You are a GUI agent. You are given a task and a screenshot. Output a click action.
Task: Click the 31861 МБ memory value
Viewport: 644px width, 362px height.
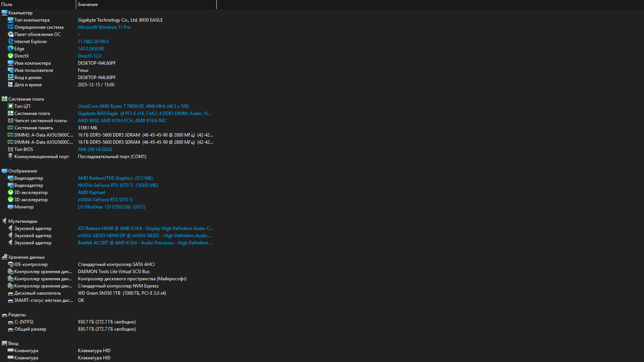tap(87, 128)
